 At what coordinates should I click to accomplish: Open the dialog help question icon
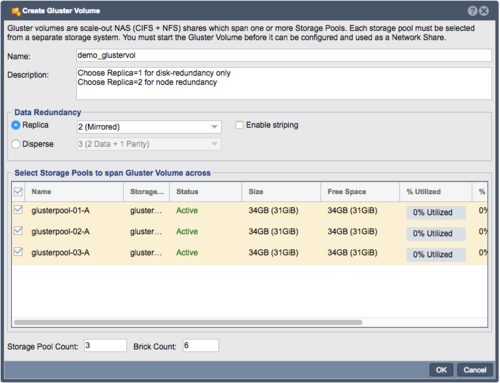point(472,11)
